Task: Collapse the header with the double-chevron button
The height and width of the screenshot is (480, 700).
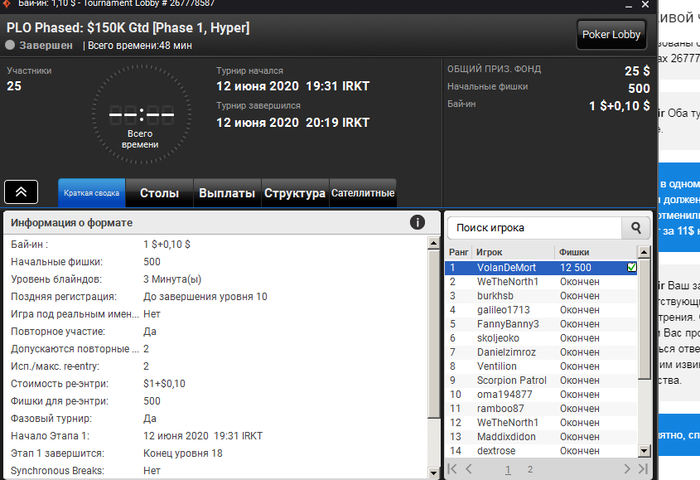Action: tap(21, 192)
